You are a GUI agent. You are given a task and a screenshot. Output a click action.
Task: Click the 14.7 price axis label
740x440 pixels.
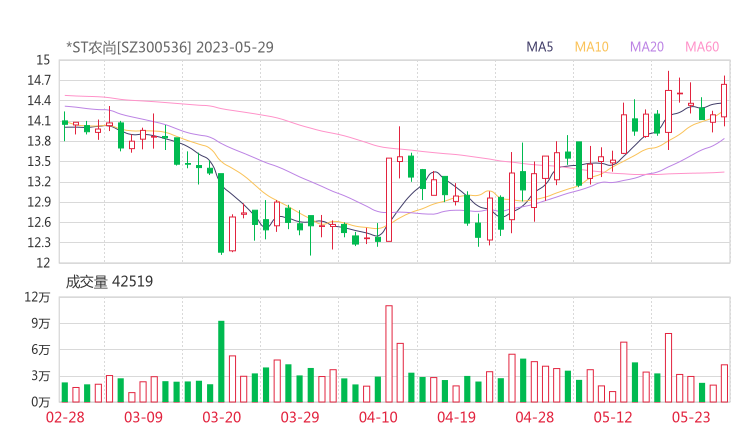pos(39,80)
